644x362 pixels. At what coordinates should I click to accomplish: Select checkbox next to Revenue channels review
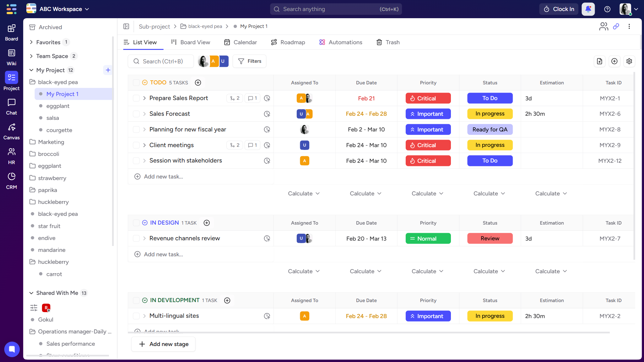[136, 238]
